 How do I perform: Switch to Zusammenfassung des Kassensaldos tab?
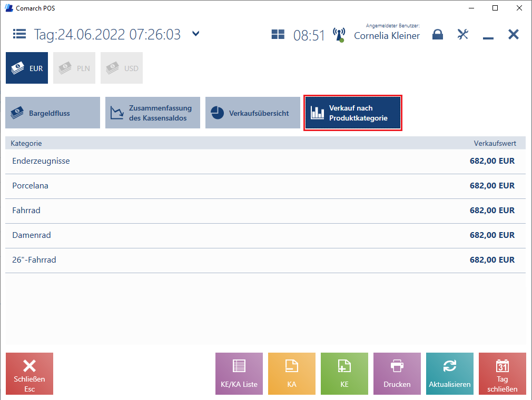(x=153, y=113)
